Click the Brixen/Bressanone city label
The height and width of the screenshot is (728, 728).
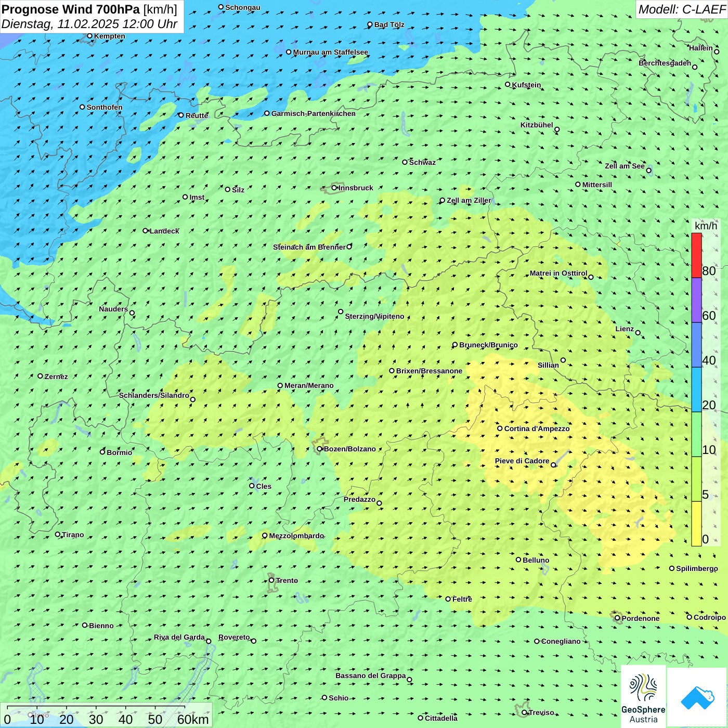click(x=429, y=371)
